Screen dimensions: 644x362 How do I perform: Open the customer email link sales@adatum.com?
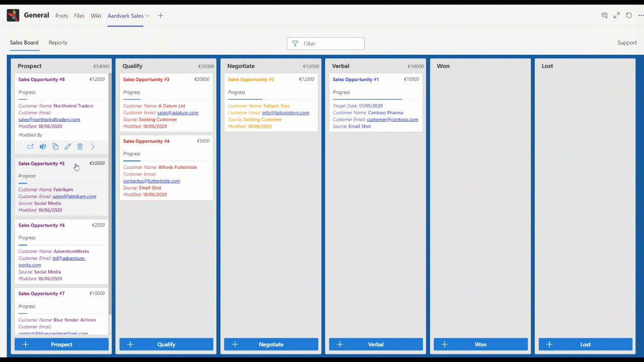[x=178, y=113]
